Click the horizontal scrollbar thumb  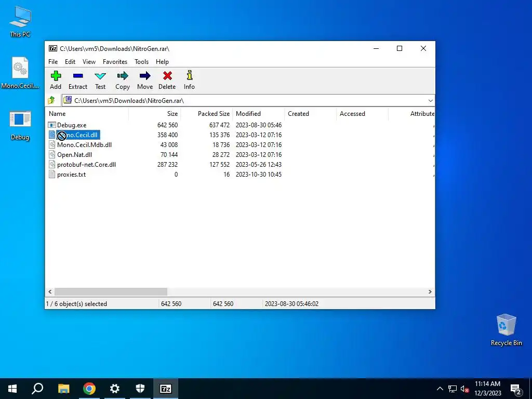(111, 292)
